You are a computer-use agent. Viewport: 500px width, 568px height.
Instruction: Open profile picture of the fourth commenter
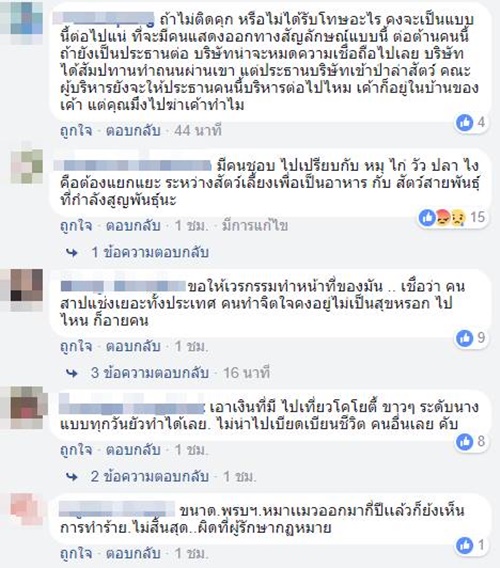tap(27, 408)
